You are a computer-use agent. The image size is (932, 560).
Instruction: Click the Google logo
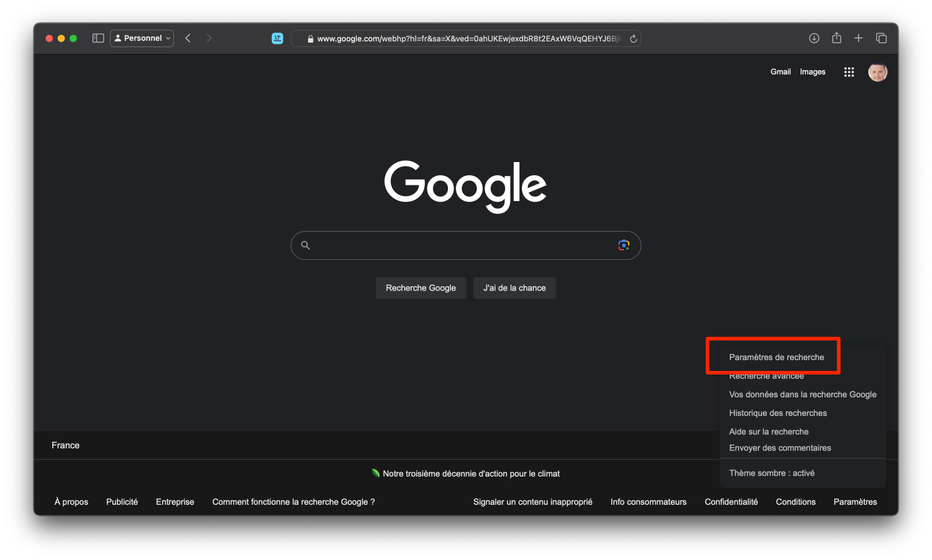(x=465, y=185)
